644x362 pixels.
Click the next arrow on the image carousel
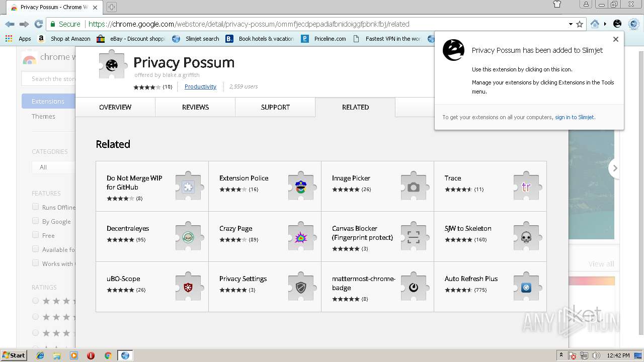click(614, 168)
